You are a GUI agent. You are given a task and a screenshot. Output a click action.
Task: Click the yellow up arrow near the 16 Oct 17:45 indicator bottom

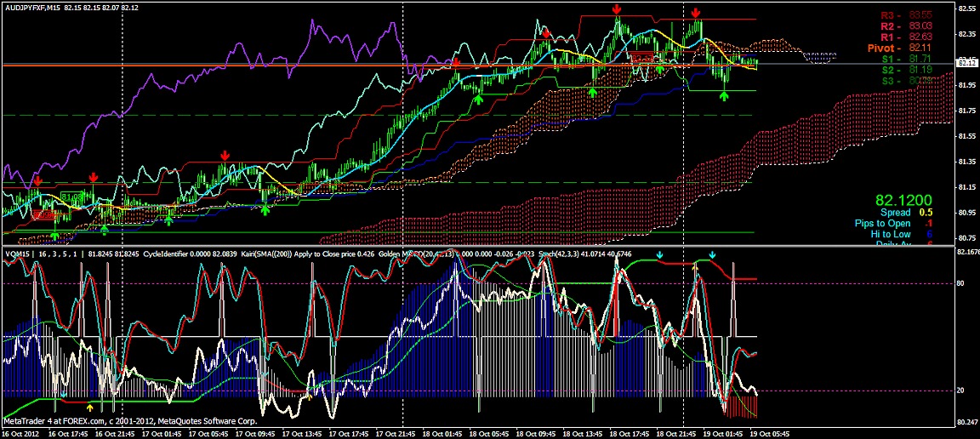(x=90, y=408)
